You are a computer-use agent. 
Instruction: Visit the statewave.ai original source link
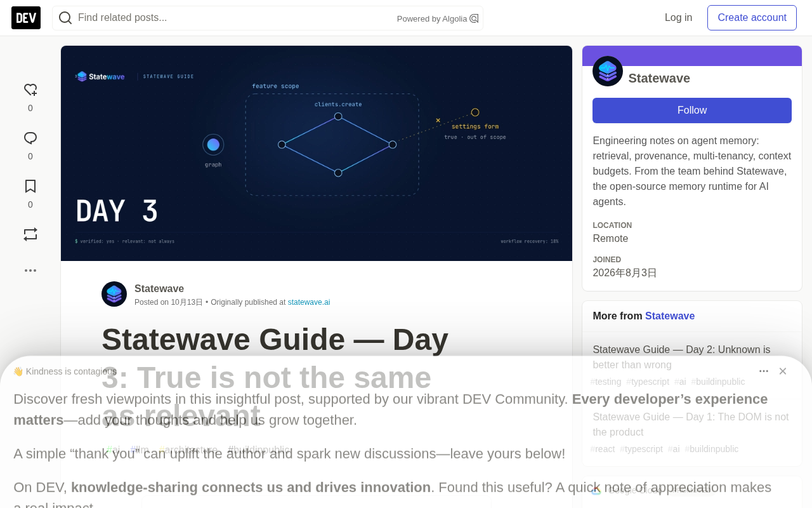pos(309,302)
